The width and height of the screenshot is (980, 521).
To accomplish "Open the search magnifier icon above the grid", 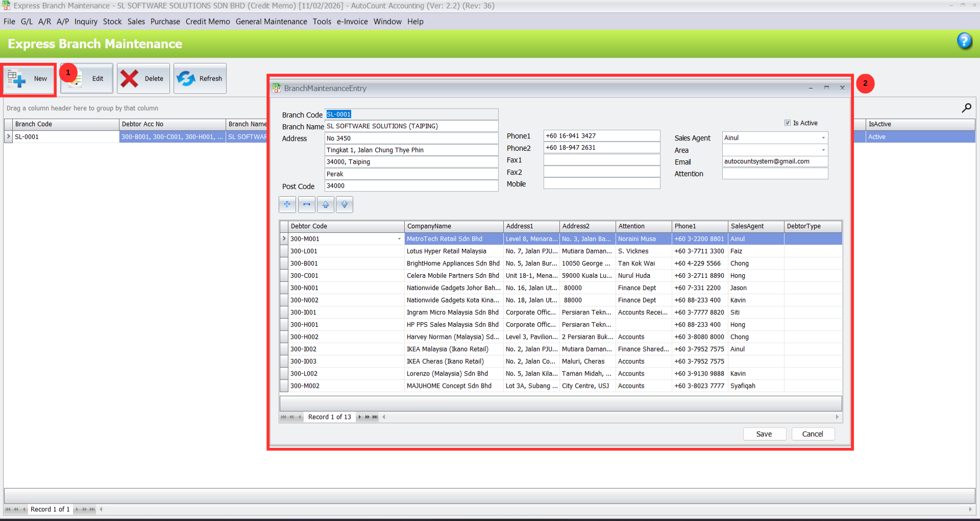I will click(x=966, y=108).
